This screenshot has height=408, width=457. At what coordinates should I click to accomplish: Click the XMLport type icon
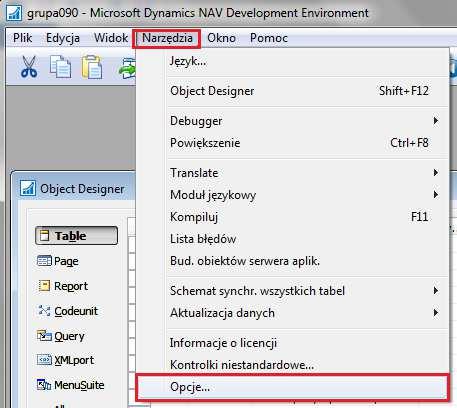coord(44,360)
